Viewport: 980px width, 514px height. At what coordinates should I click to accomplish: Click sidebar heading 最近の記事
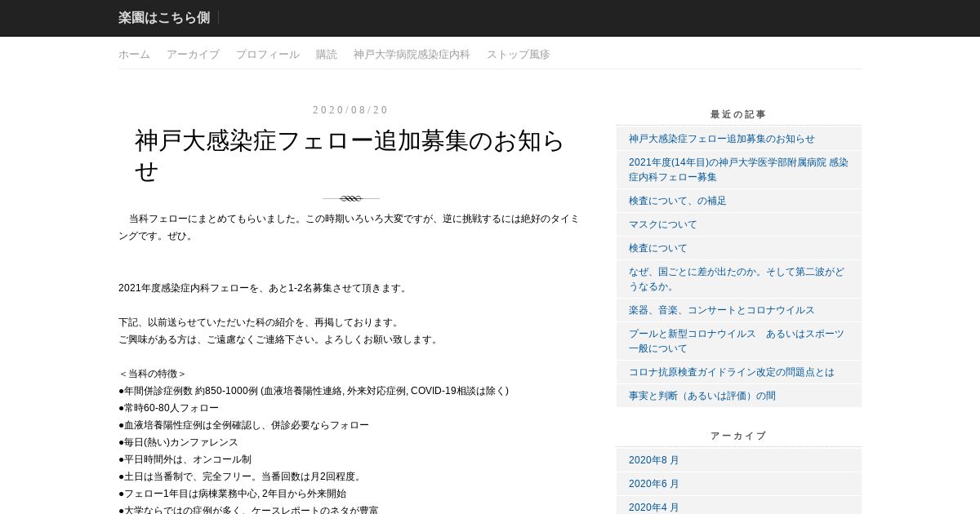point(738,114)
